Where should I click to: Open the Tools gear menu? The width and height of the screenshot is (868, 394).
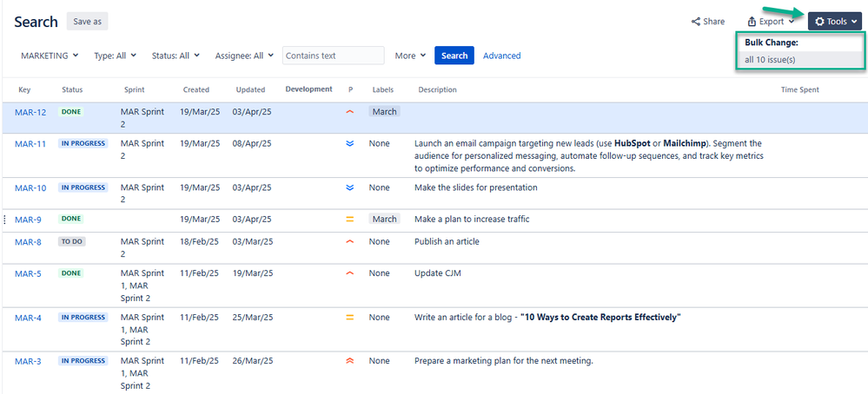click(834, 22)
